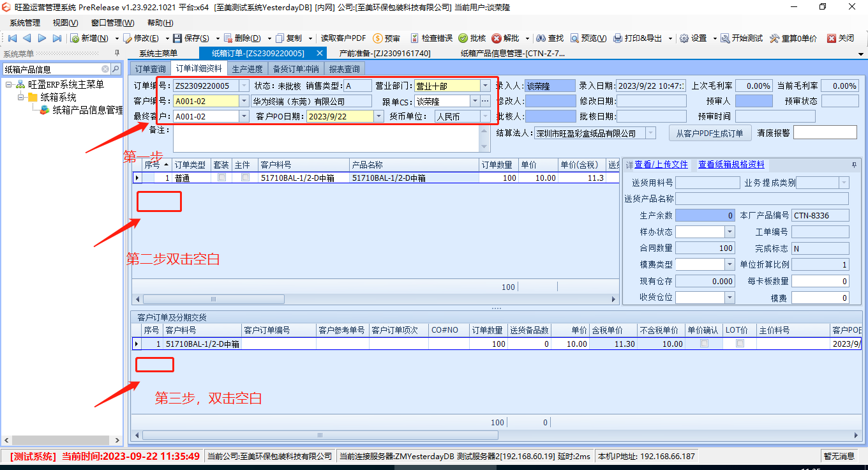Run 检查错误 error check
Viewport: 868px width, 470px height.
[x=431, y=38]
